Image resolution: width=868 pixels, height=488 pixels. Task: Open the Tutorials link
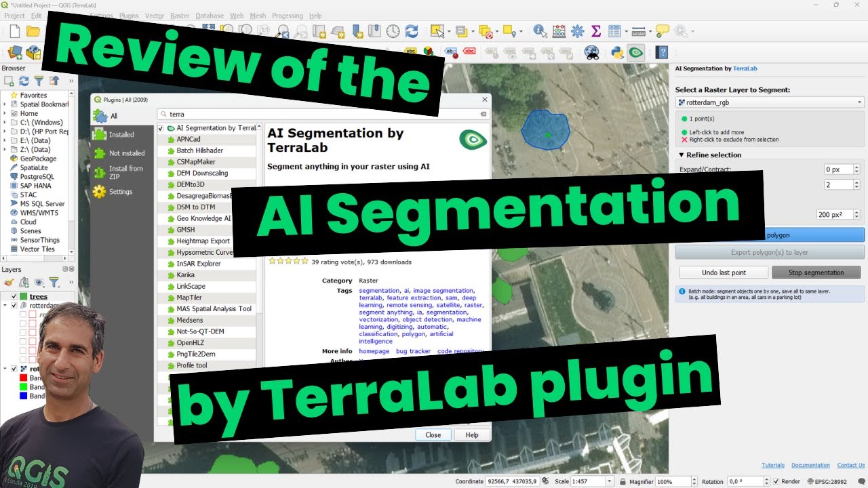(772, 465)
